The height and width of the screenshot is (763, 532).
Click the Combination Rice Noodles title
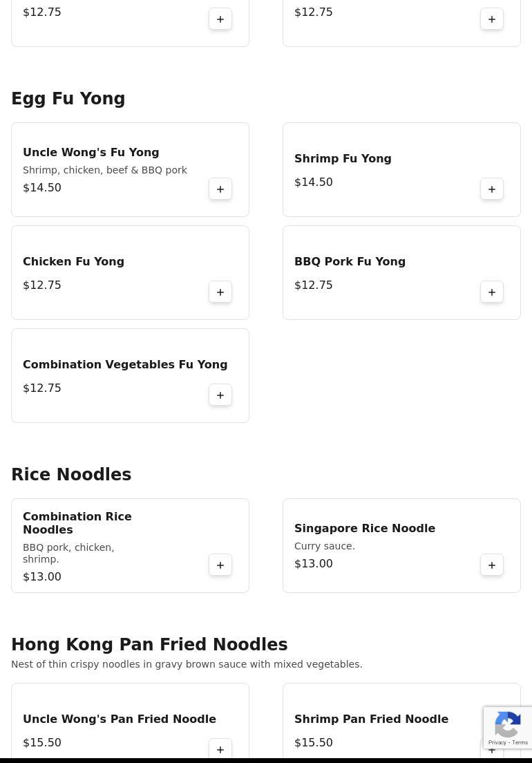pyautogui.click(x=77, y=522)
